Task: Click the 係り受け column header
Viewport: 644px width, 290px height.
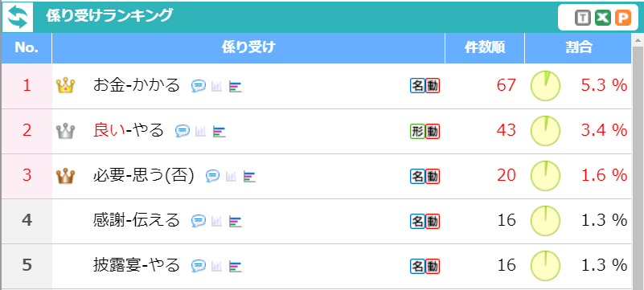Action: tap(248, 48)
